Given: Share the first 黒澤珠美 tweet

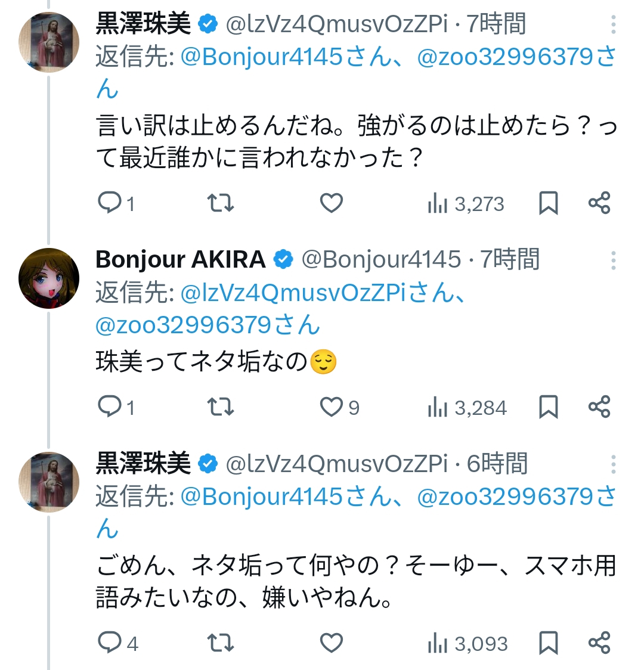Looking at the screenshot, I should point(599,204).
